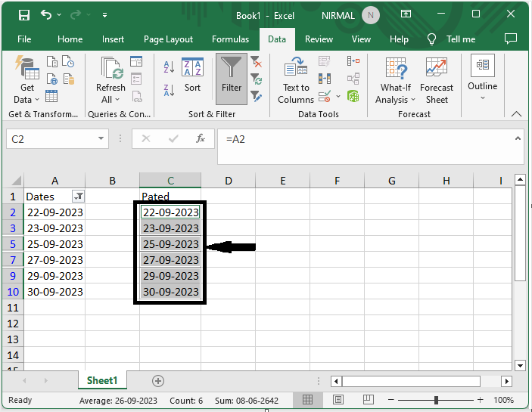
Task: Click the Tell me search lightbulb
Action: (431, 39)
